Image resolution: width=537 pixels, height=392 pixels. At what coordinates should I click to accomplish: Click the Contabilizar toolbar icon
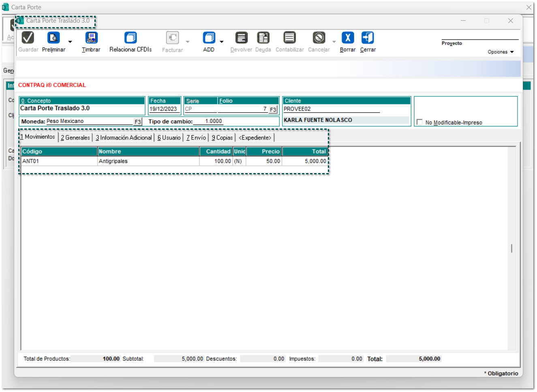click(289, 38)
